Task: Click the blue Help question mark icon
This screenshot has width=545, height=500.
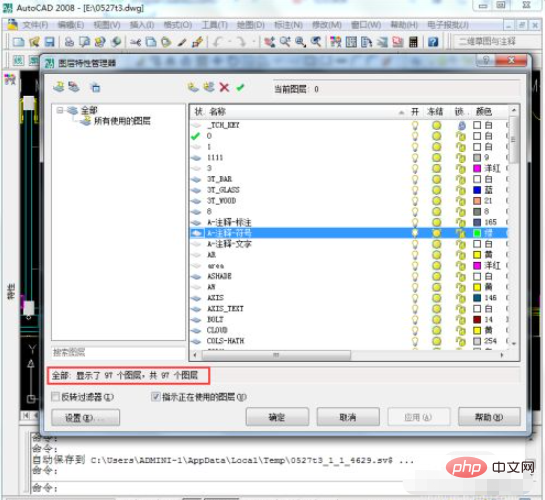Action: tap(433, 42)
